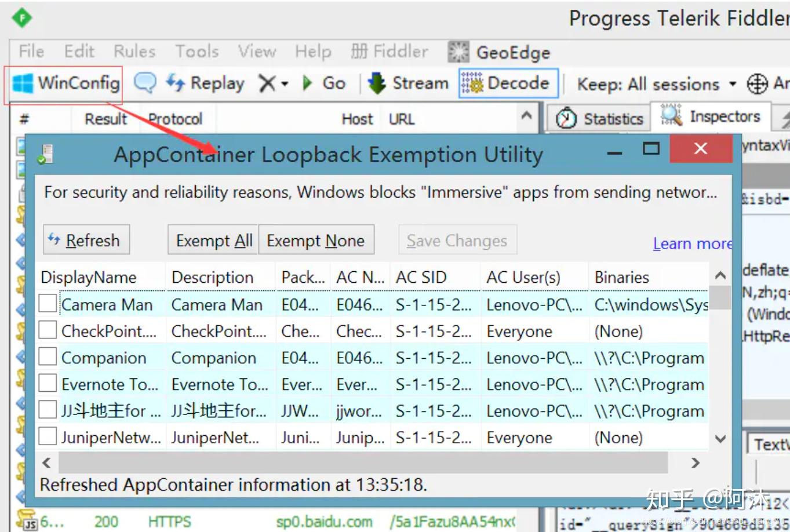Click the horizontal scroll left arrow
790x532 pixels.
click(x=47, y=462)
